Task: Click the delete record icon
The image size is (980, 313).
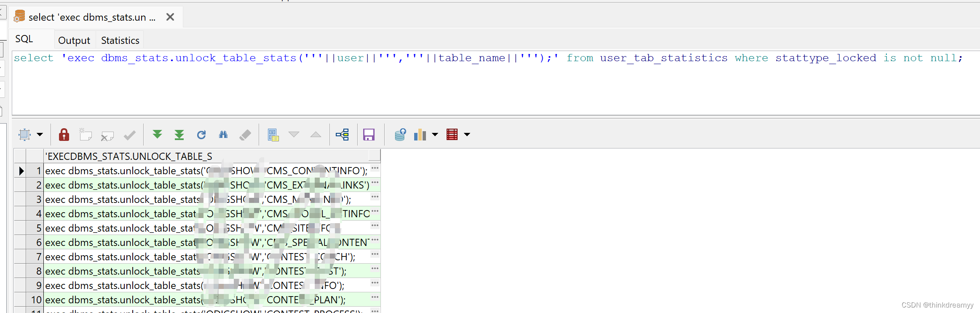Action: [107, 135]
